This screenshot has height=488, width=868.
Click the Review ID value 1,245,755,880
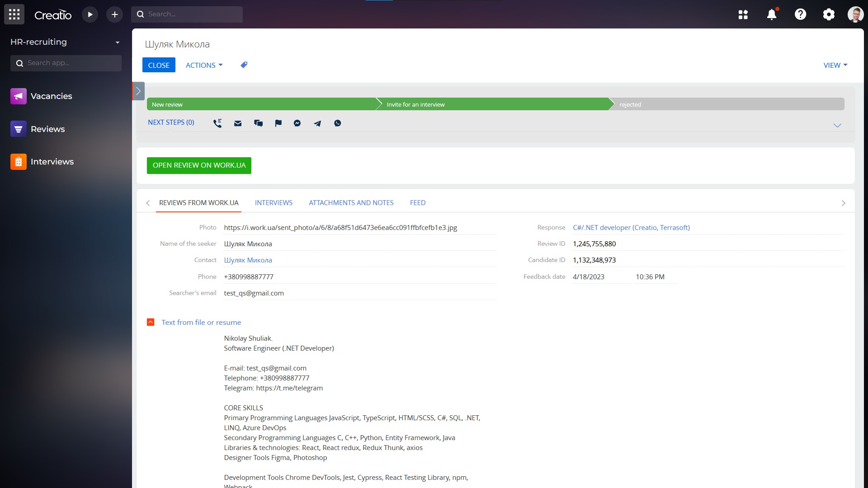(x=594, y=244)
